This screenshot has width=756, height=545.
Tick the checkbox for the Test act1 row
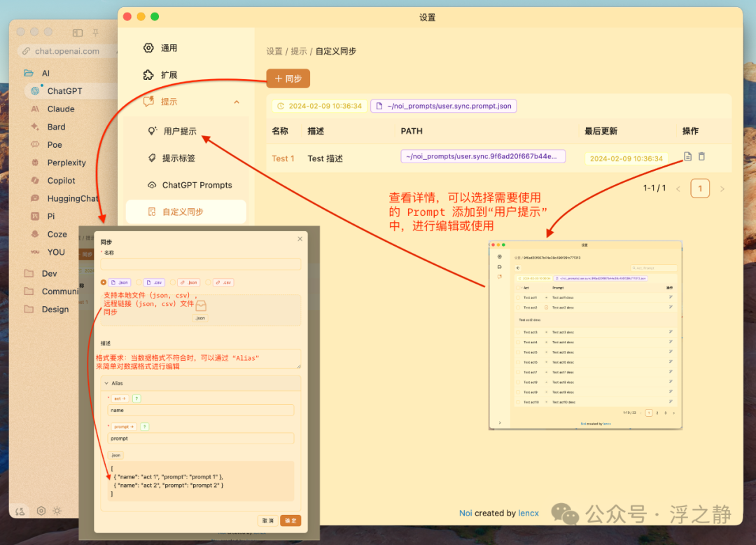pyautogui.click(x=519, y=298)
